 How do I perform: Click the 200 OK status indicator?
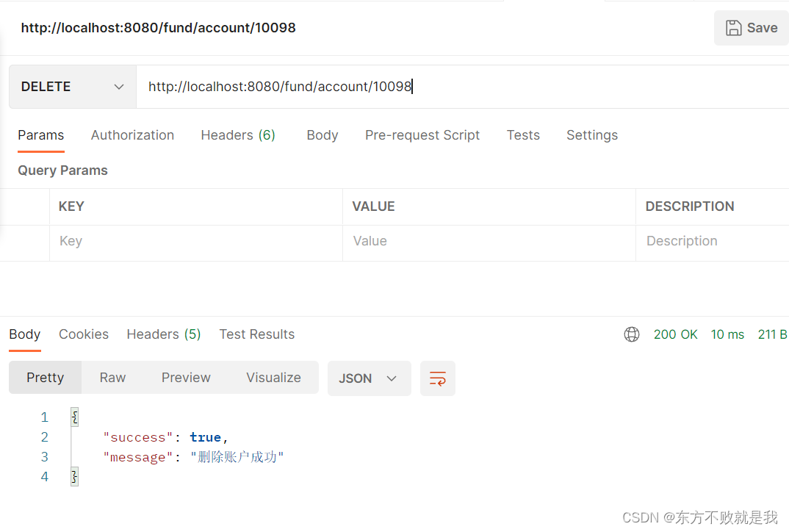click(x=674, y=334)
